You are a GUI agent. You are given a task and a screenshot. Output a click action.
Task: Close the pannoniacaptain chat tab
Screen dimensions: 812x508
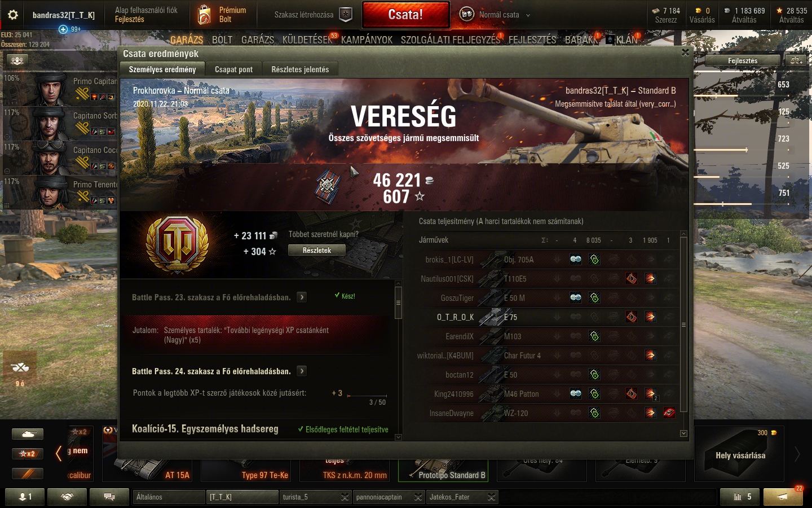coord(418,497)
